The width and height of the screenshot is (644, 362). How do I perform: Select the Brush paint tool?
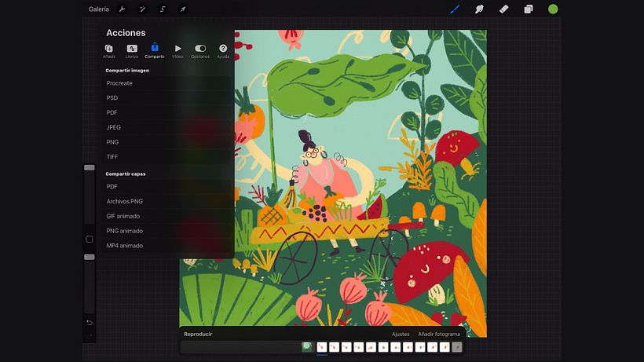point(455,9)
